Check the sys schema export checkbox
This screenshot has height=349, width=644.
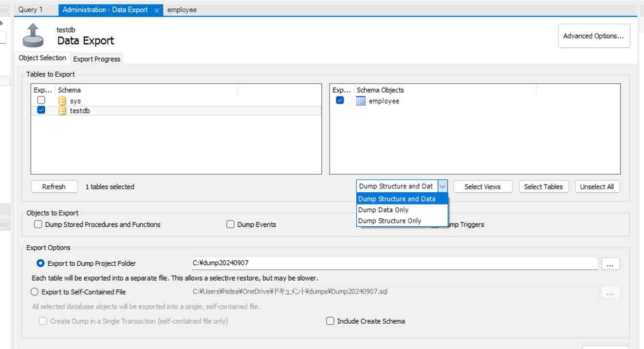click(x=41, y=100)
